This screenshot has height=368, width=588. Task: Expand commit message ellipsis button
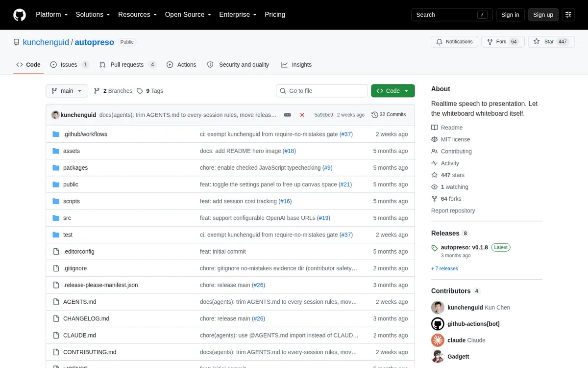288,115
